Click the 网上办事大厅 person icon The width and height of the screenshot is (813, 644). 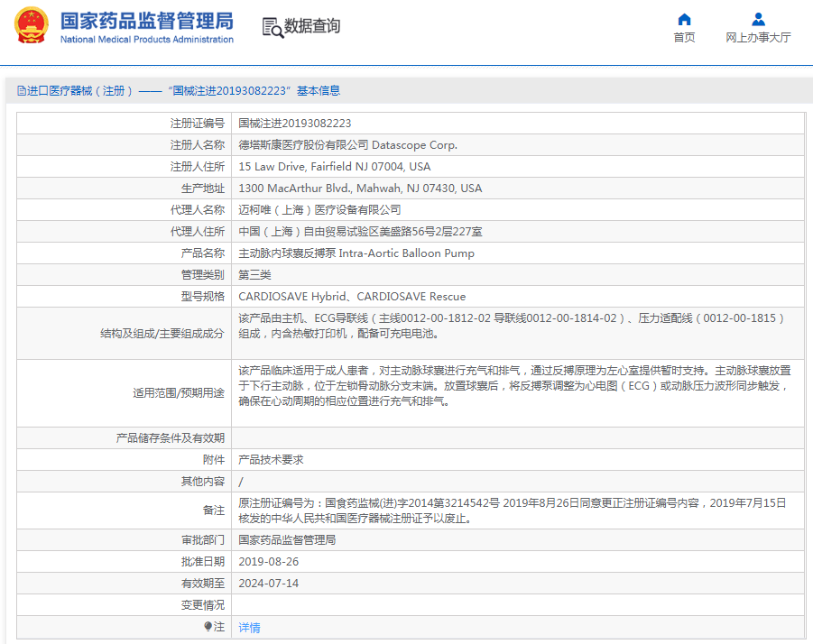pos(758,19)
